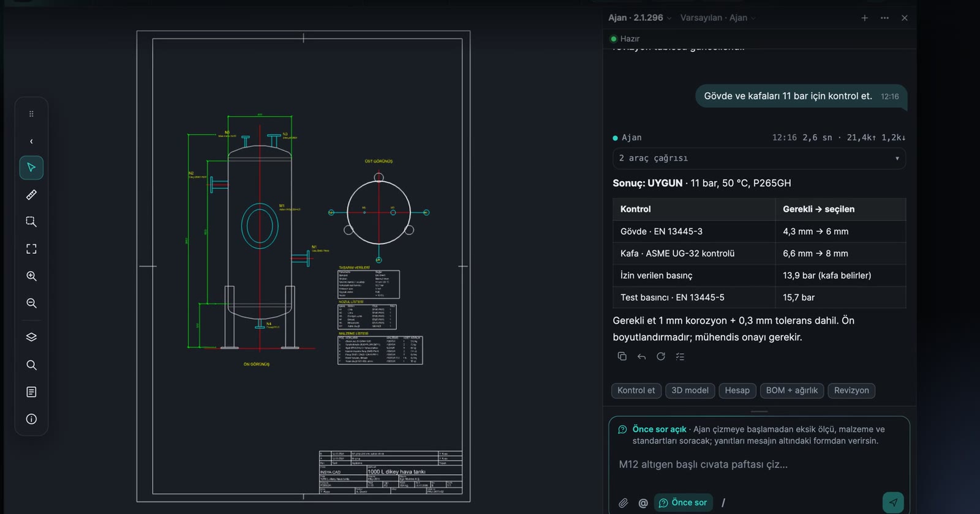This screenshot has width=980, height=514.
Task: Click the '1000 L dikey hava tankı' title block text
Action: tap(396, 472)
